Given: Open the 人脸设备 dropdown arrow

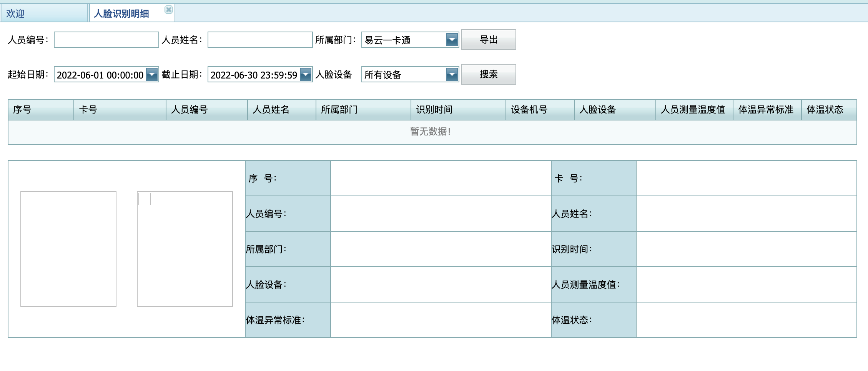Looking at the screenshot, I should point(452,74).
